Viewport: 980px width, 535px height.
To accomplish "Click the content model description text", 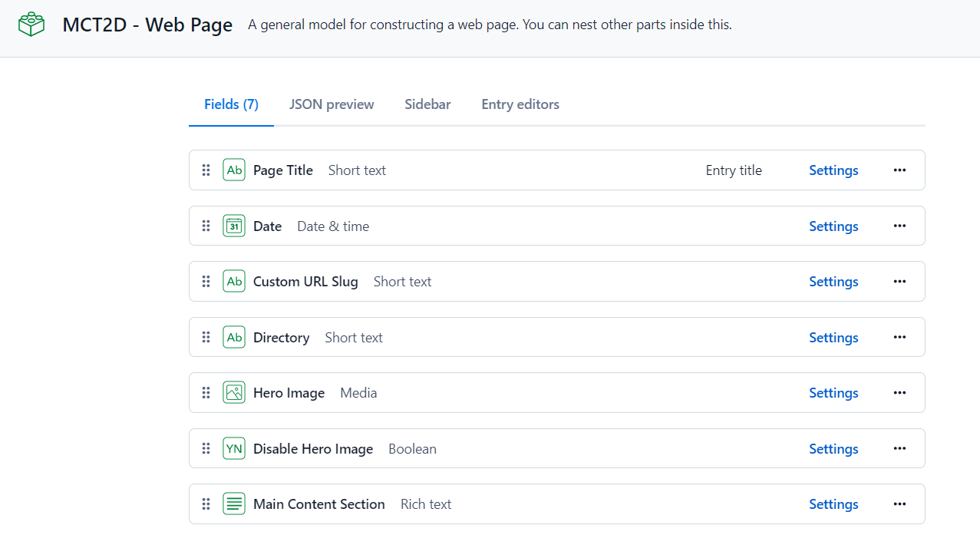I will click(x=490, y=25).
